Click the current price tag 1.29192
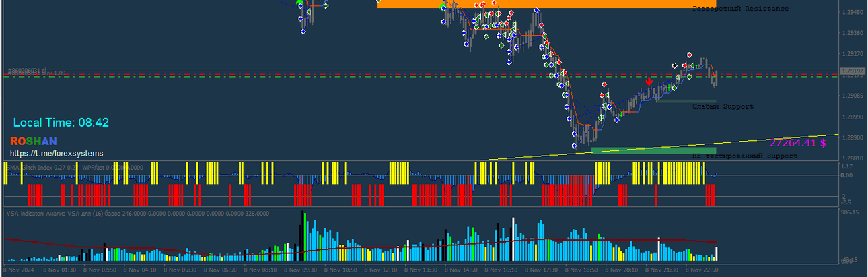This screenshot has height=277, width=868. point(853,71)
